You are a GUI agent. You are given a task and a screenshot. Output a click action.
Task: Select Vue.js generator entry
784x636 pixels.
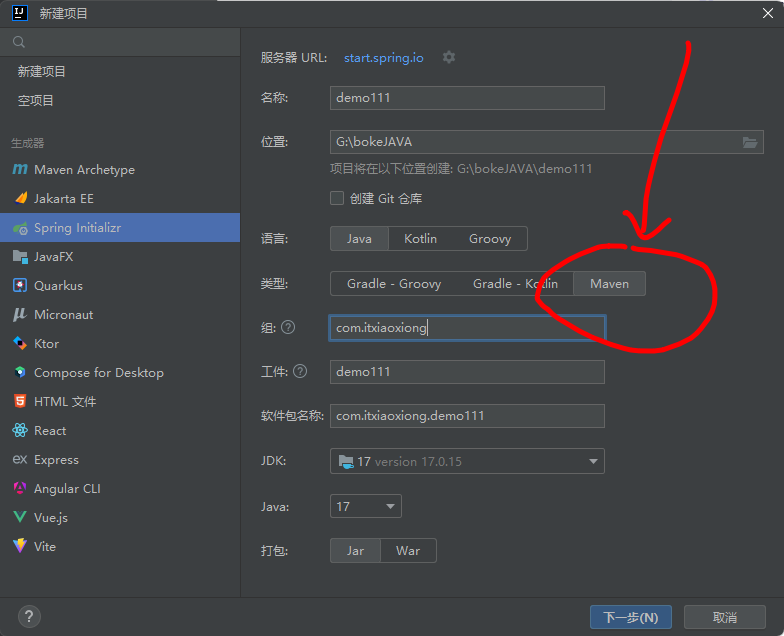tap(120, 518)
